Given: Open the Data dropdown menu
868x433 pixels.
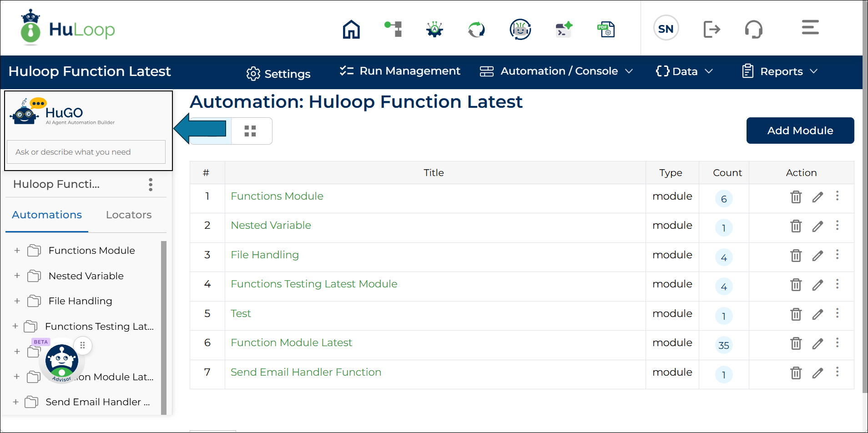Looking at the screenshot, I should (684, 71).
